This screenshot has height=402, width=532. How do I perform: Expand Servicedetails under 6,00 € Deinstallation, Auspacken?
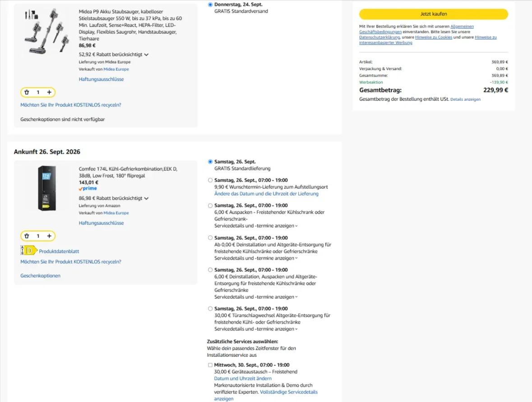(x=256, y=297)
